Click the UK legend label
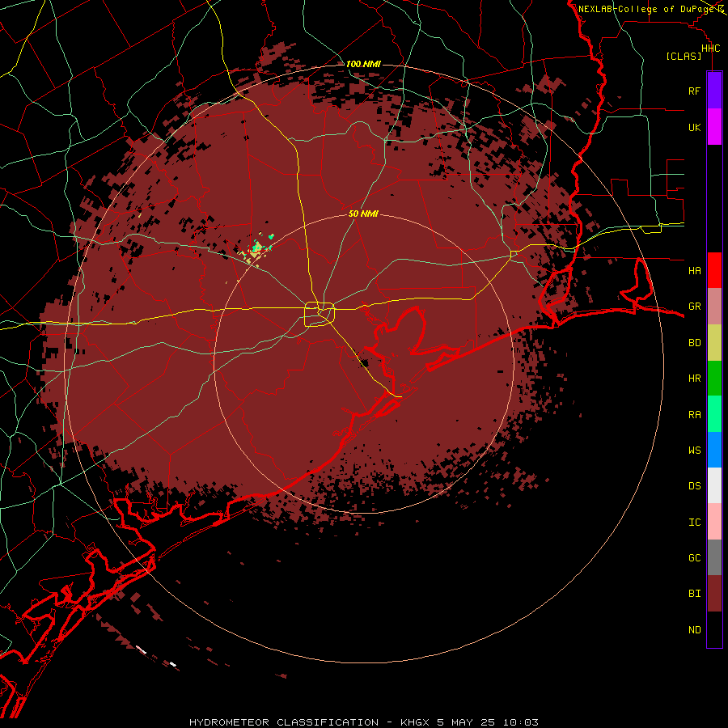 [694, 127]
